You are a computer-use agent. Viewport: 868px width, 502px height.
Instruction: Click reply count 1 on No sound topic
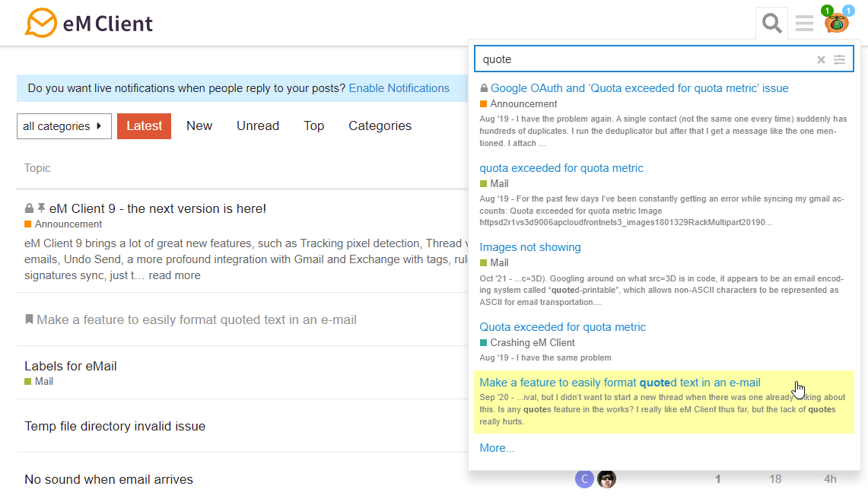point(717,479)
